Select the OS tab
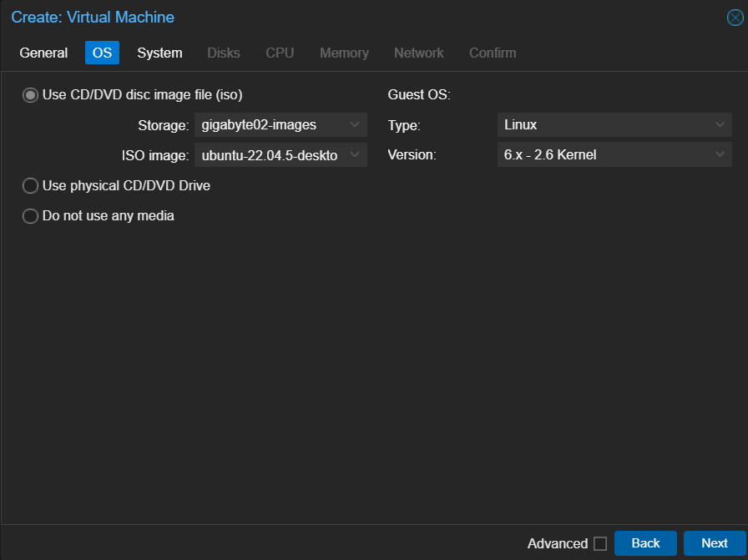 (102, 53)
